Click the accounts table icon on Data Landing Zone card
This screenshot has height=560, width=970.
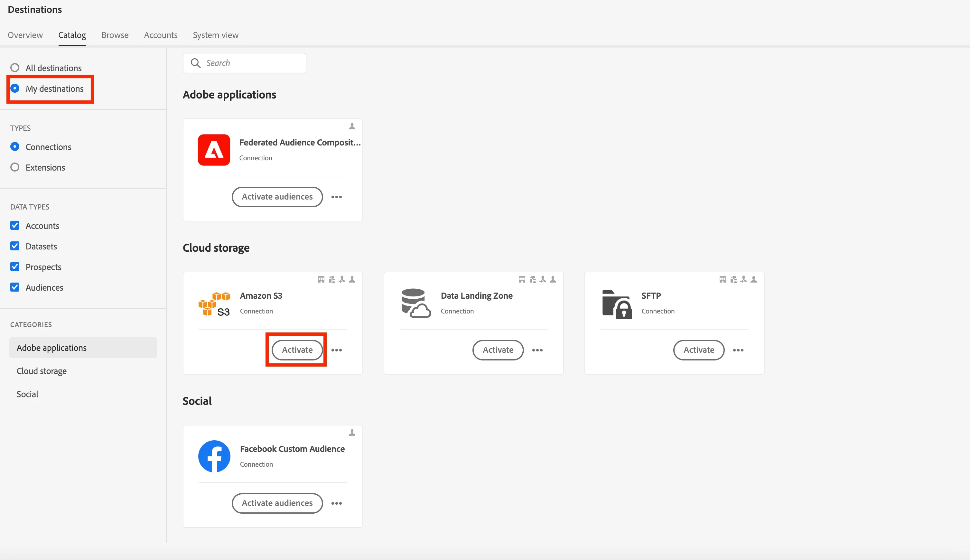tap(522, 280)
